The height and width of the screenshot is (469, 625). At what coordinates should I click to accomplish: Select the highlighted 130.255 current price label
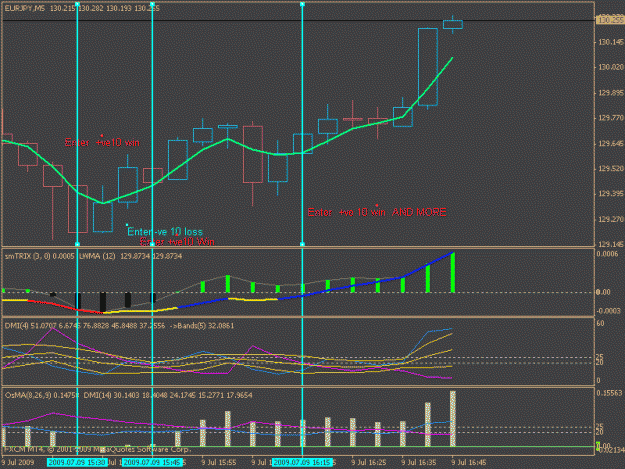coord(609,20)
